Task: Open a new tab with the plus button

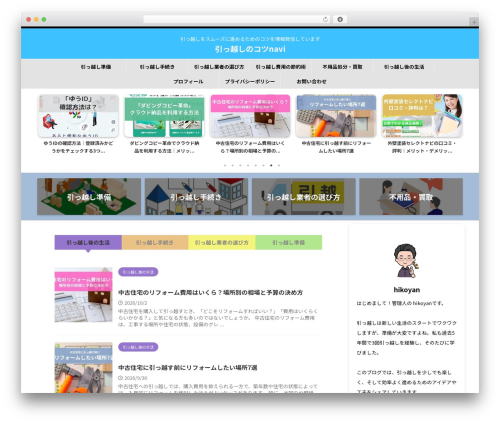Action: [x=474, y=22]
